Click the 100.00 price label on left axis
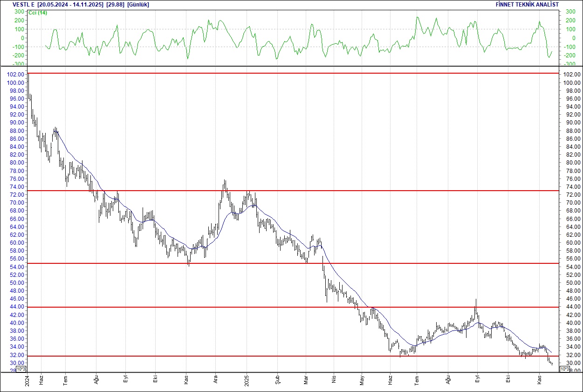 pos(16,83)
